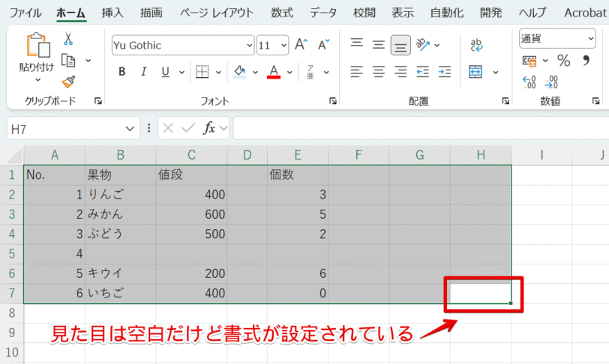
Task: Apply comma style
Action: (586, 60)
